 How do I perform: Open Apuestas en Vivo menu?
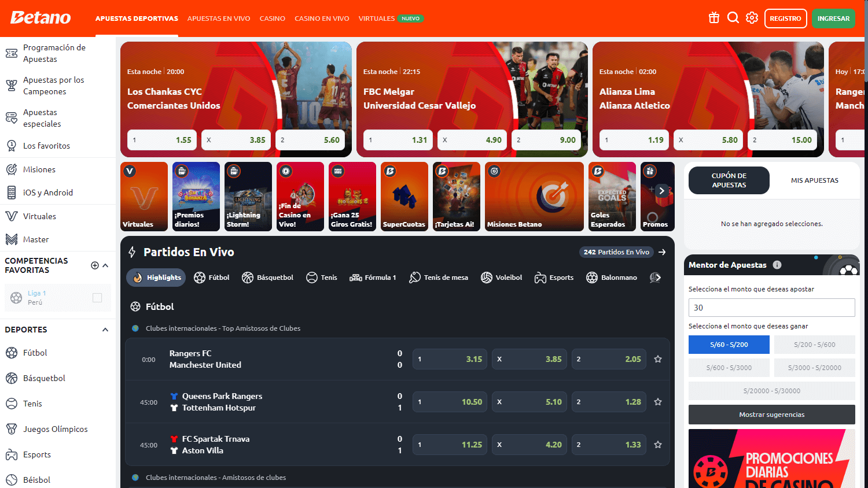219,19
